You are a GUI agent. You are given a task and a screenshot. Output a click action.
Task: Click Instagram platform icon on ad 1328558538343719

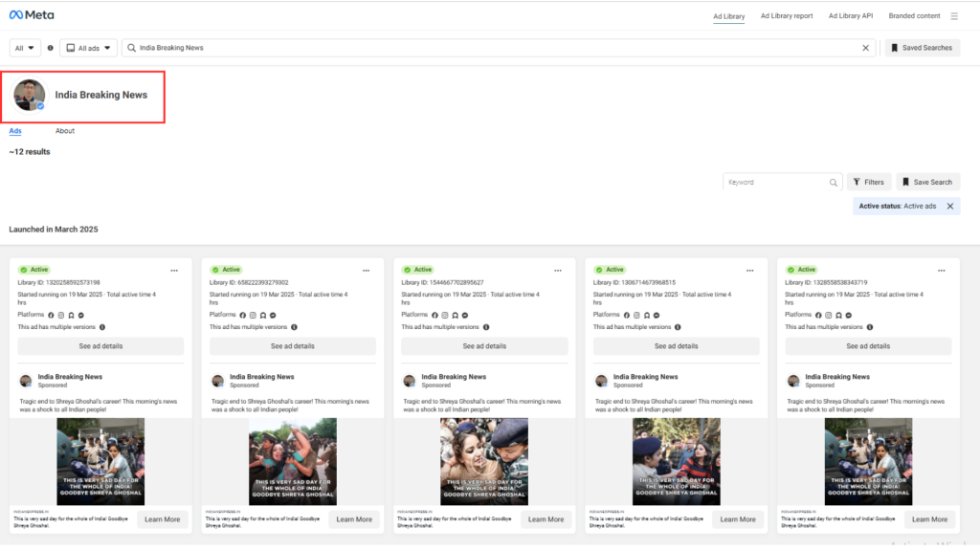(x=829, y=316)
